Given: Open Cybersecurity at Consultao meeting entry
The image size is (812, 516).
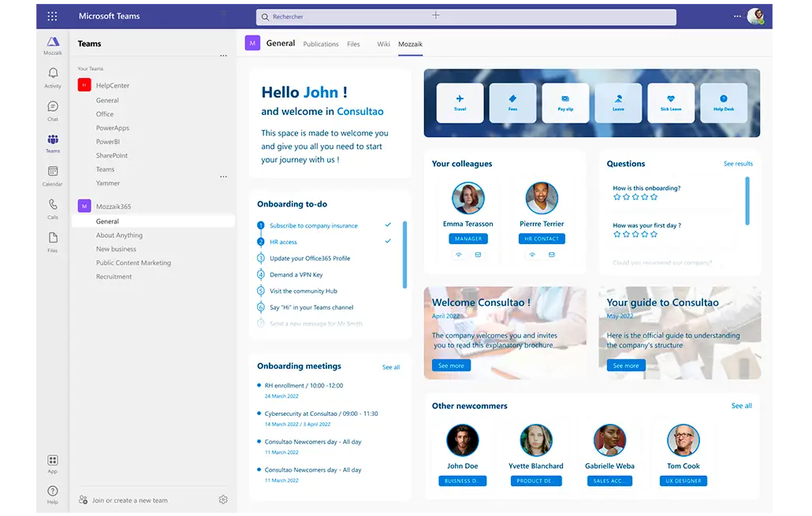Looking at the screenshot, I should 321,414.
